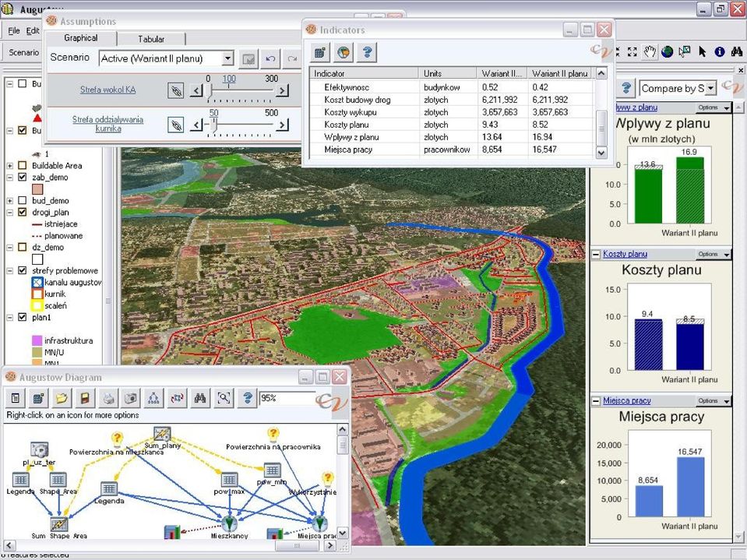Activate the black arrow pointer tool
Image resolution: width=747 pixels, height=560 pixels.
pyautogui.click(x=702, y=51)
